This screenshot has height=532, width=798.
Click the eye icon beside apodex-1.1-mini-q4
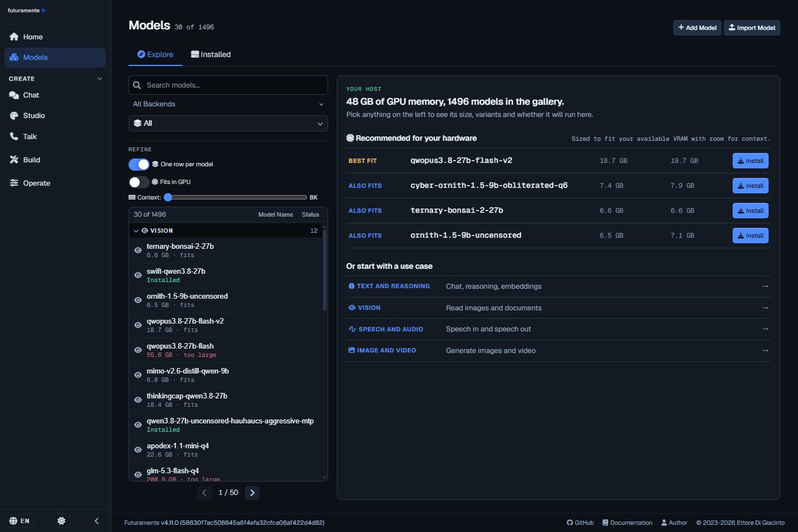138,450
